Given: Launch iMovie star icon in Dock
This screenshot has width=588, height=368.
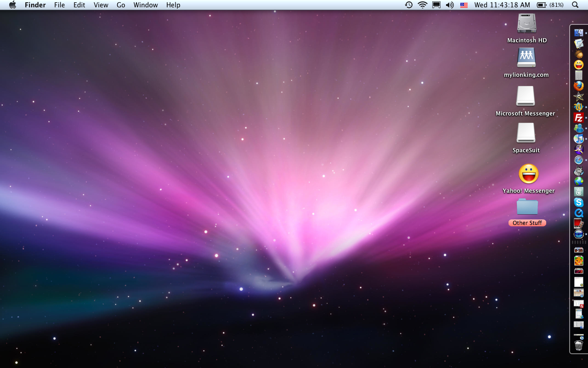Looking at the screenshot, I should click(x=578, y=97).
